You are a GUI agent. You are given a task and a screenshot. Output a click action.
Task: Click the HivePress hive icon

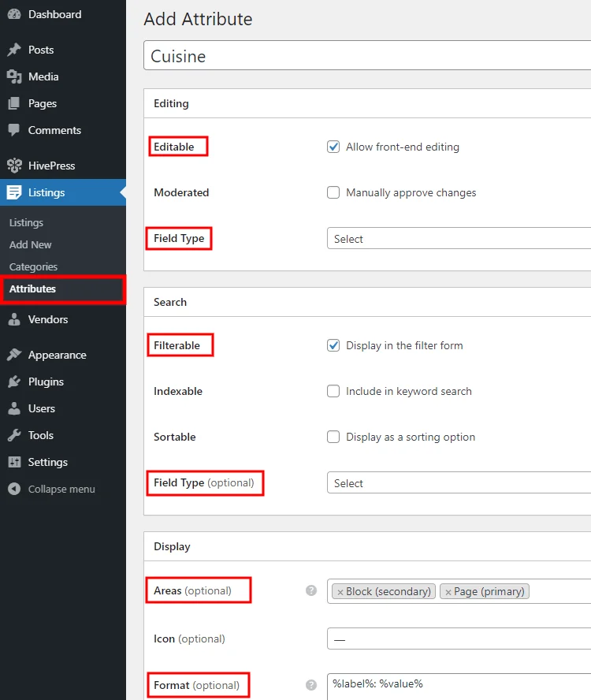coord(16,166)
